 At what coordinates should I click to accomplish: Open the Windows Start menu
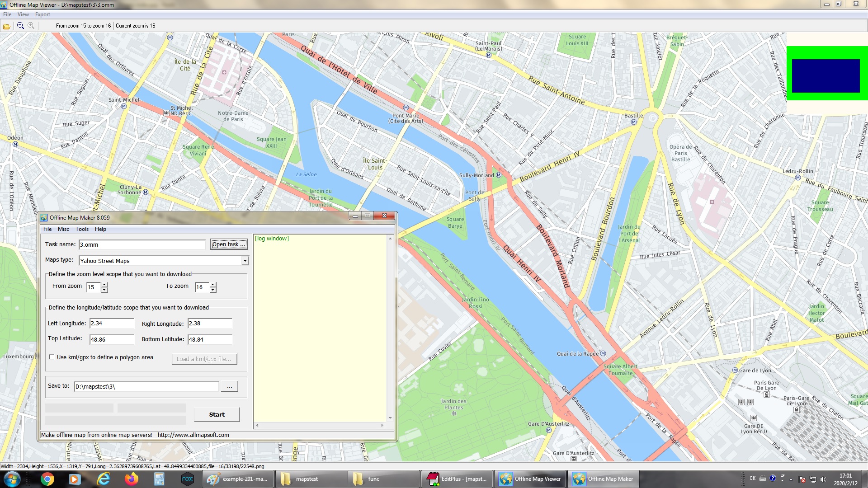tap(12, 479)
